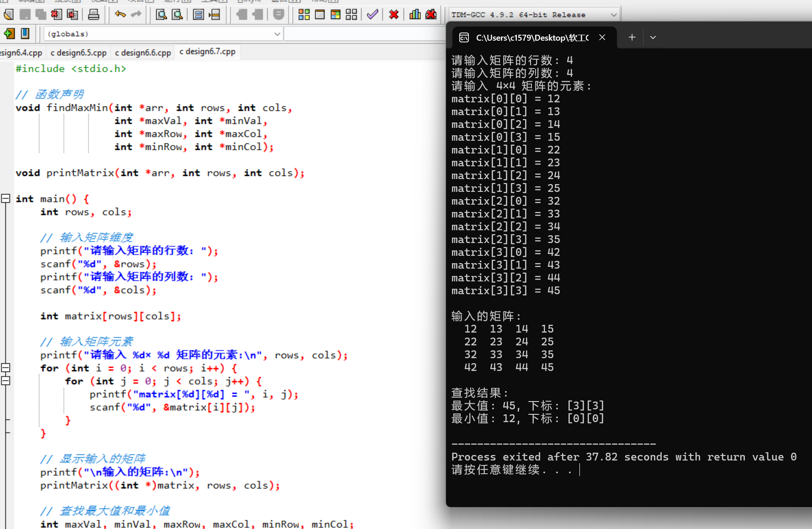Click the line int rows, cols;

[86, 212]
